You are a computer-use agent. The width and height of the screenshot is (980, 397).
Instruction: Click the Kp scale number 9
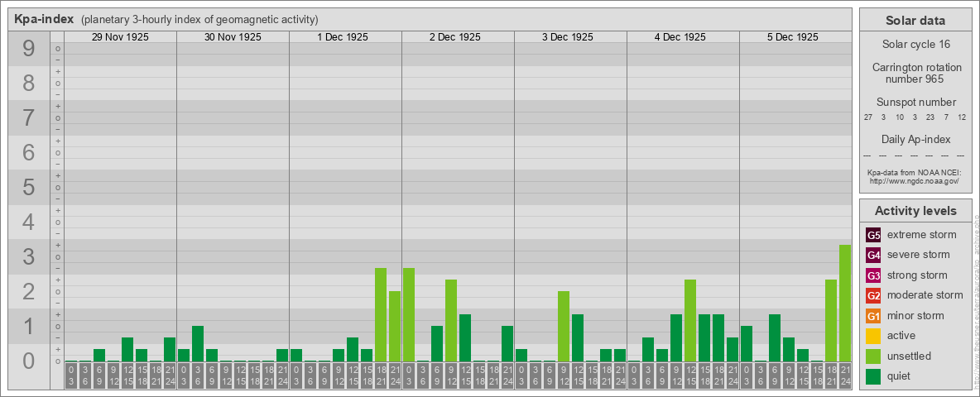pos(28,49)
